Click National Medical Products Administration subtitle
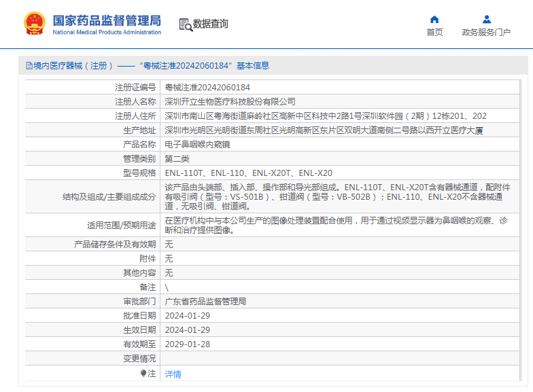This screenshot has width=533, height=392. (x=107, y=33)
